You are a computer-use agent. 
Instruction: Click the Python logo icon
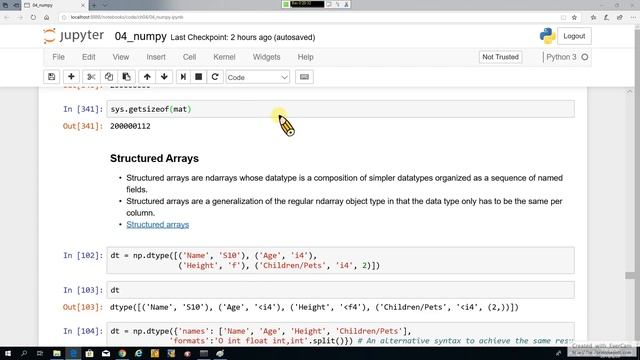[547, 36]
